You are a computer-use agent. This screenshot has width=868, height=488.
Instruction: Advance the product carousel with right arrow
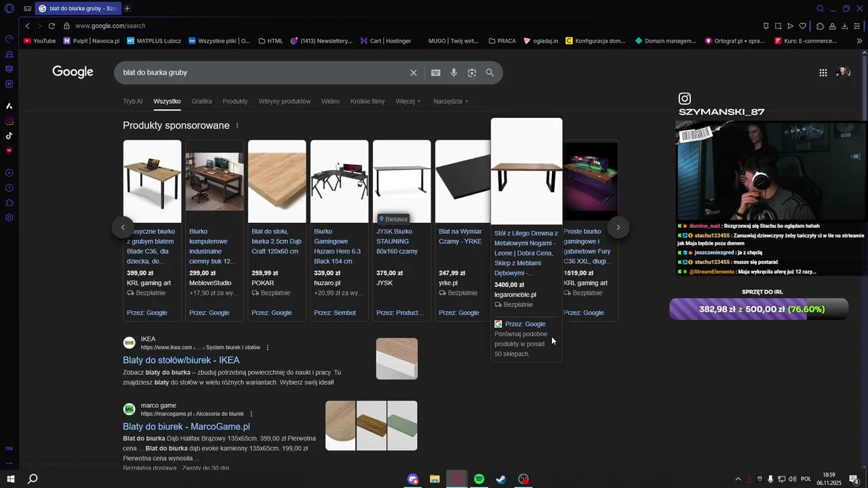coord(618,228)
